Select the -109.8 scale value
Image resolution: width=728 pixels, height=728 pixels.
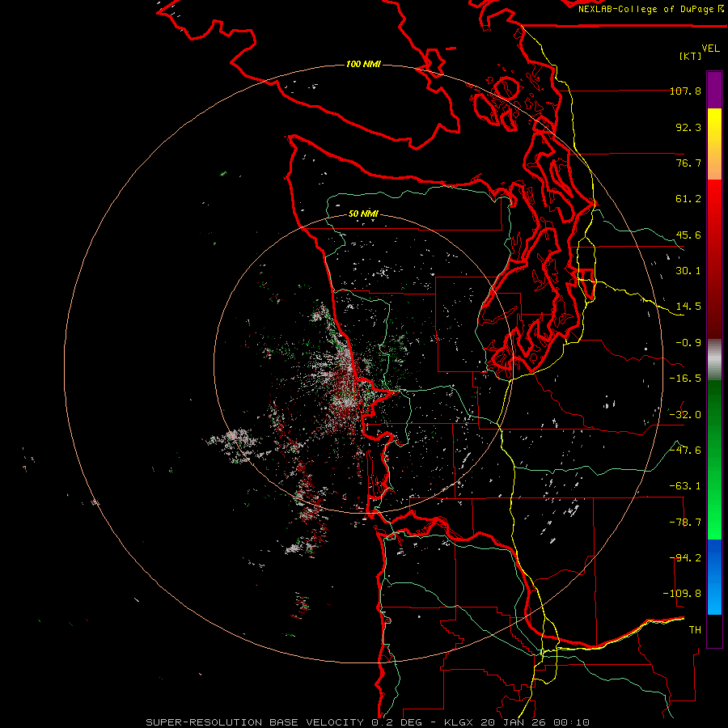(683, 594)
